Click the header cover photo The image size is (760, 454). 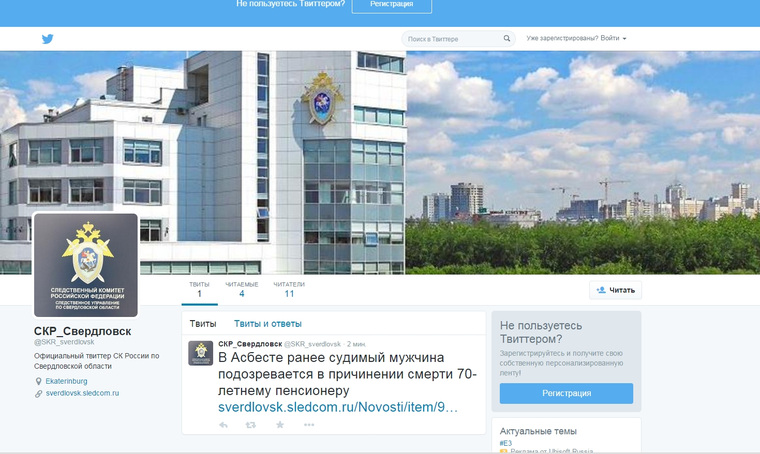(380, 162)
